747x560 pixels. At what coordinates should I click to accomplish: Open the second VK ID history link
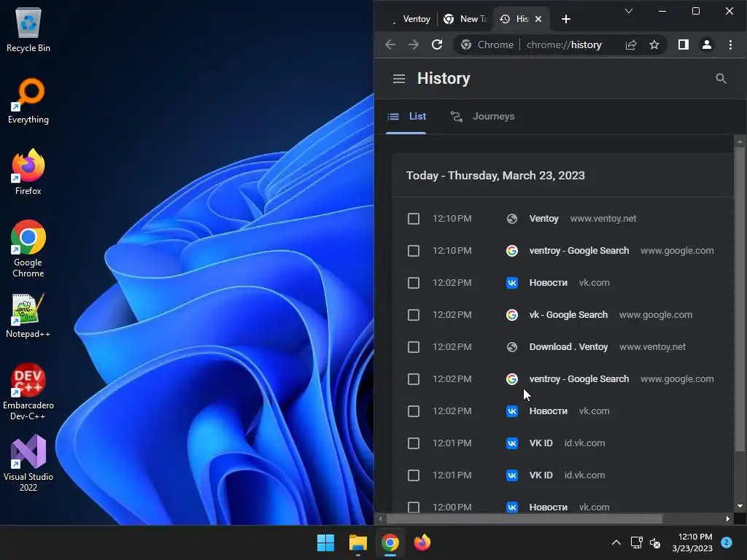(541, 475)
